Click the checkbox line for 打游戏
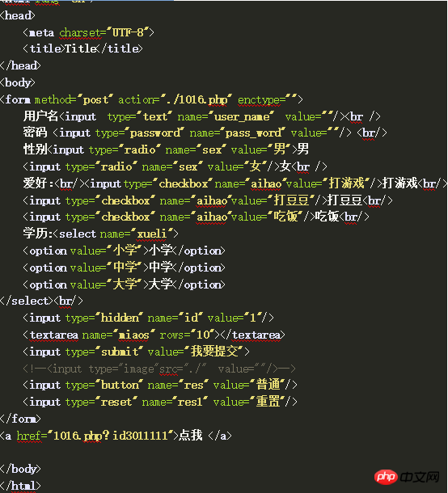The width and height of the screenshot is (448, 493). click(235, 183)
